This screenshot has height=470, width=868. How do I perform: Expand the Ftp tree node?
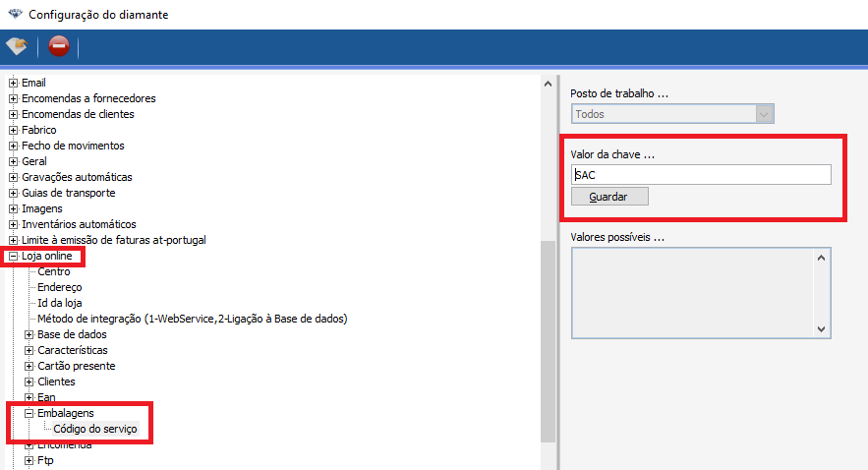pyautogui.click(x=29, y=460)
